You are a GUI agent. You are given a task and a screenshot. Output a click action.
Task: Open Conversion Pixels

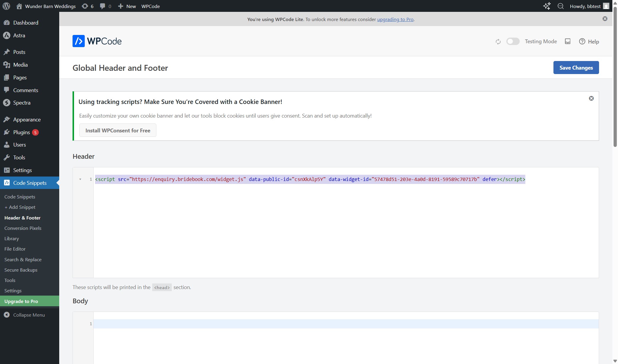[x=23, y=228]
